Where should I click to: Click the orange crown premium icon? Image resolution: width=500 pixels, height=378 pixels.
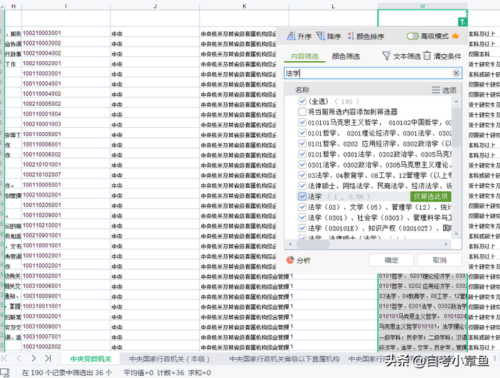[x=455, y=36]
